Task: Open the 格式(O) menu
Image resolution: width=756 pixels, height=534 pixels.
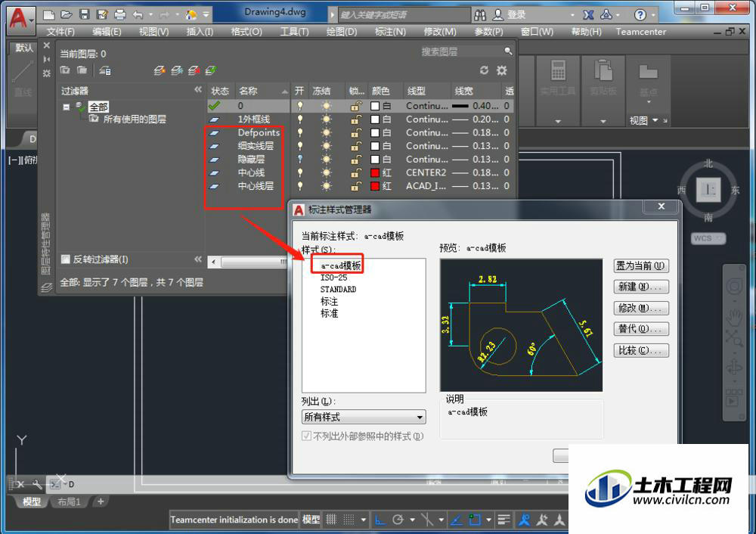Action: (246, 31)
